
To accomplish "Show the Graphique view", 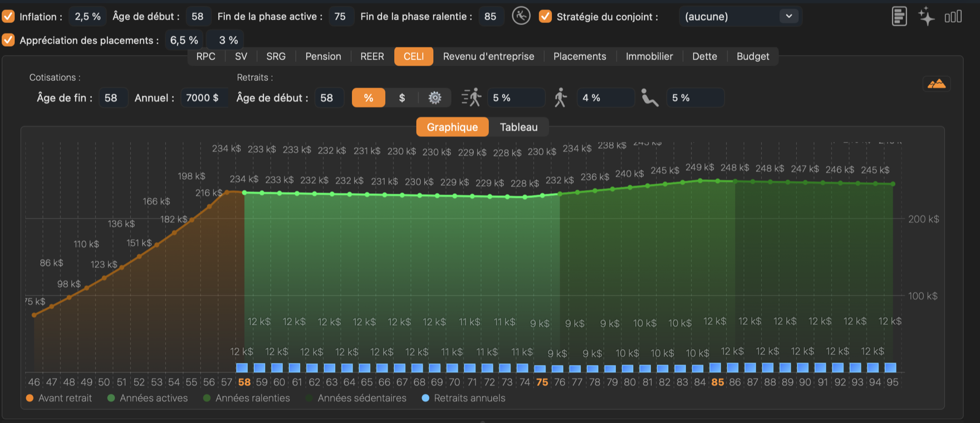I will pos(452,127).
